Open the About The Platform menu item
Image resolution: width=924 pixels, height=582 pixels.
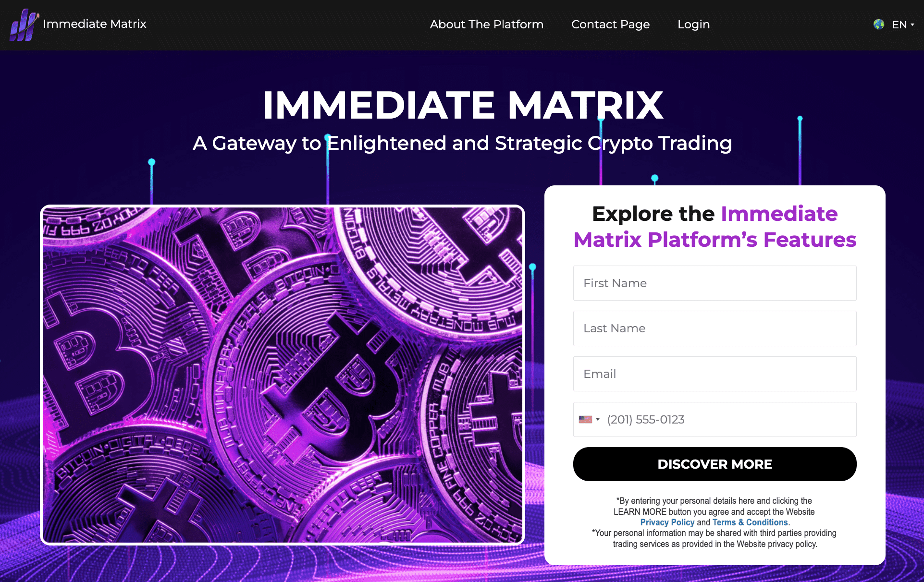[x=486, y=24]
